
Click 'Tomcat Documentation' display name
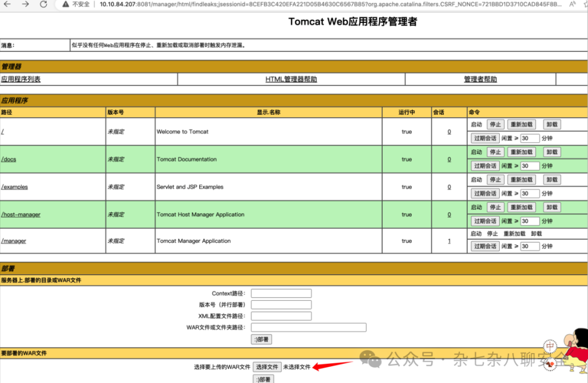point(186,160)
